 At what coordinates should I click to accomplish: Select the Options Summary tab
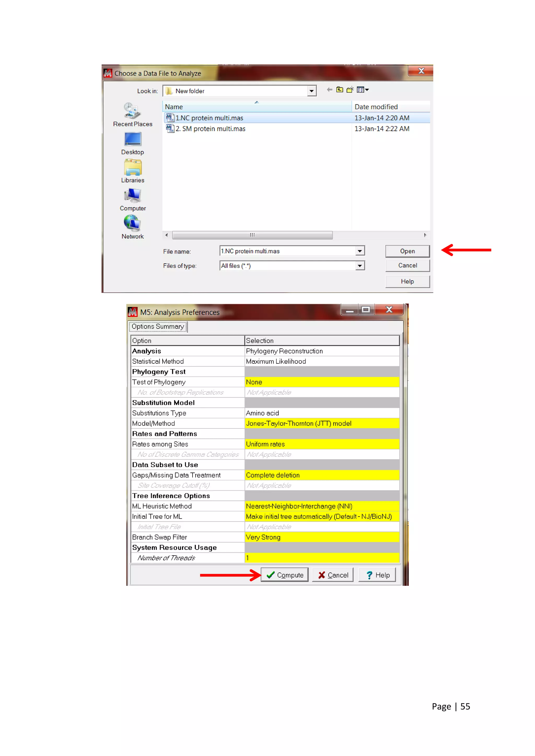point(158,327)
